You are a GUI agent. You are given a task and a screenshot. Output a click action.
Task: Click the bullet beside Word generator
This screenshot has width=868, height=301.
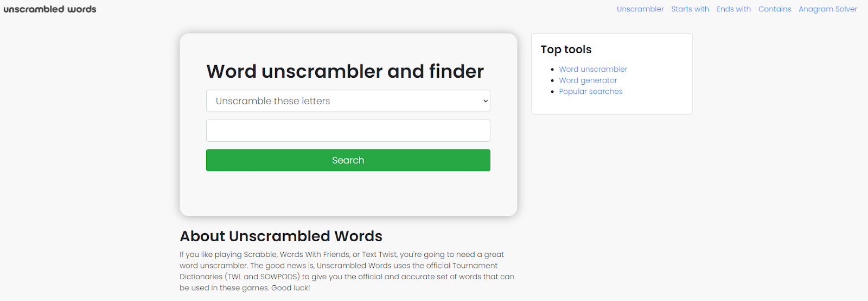pyautogui.click(x=552, y=80)
